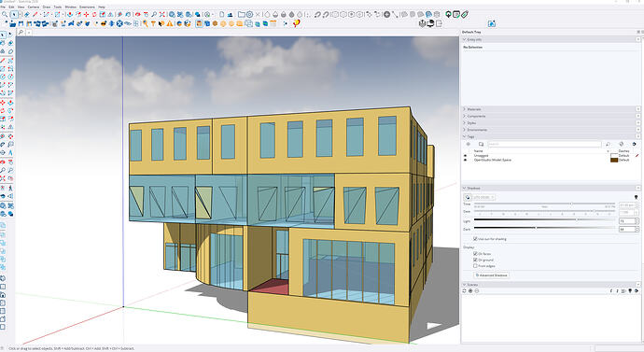644x352 pixels.
Task: Toggle visibility of the Untagged tag
Action: click(x=465, y=156)
